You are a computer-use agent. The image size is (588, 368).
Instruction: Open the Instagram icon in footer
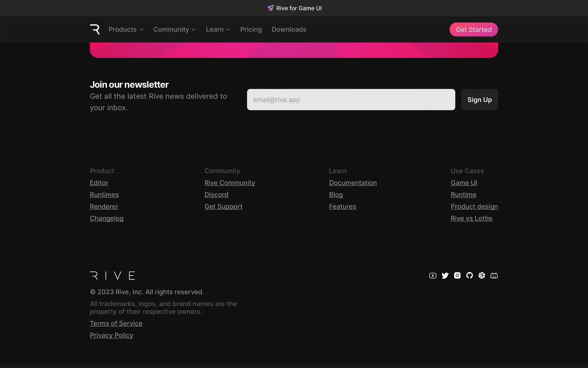click(x=457, y=276)
